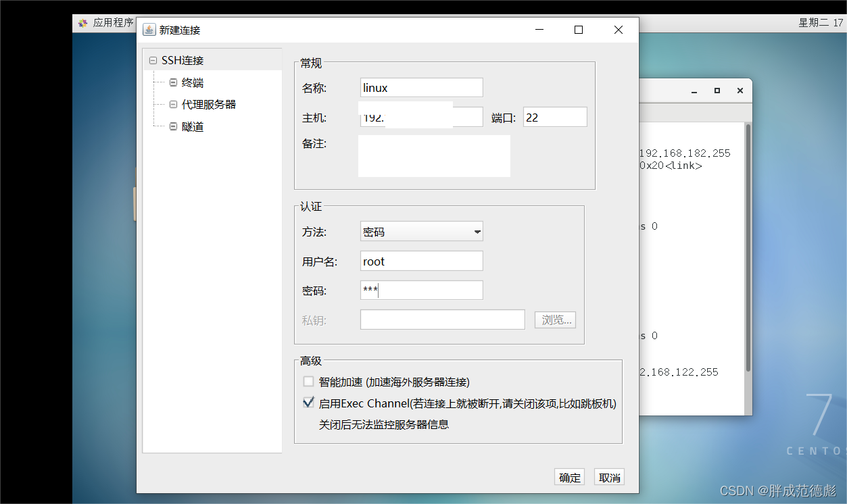Click the 认证 group label

tap(311, 206)
